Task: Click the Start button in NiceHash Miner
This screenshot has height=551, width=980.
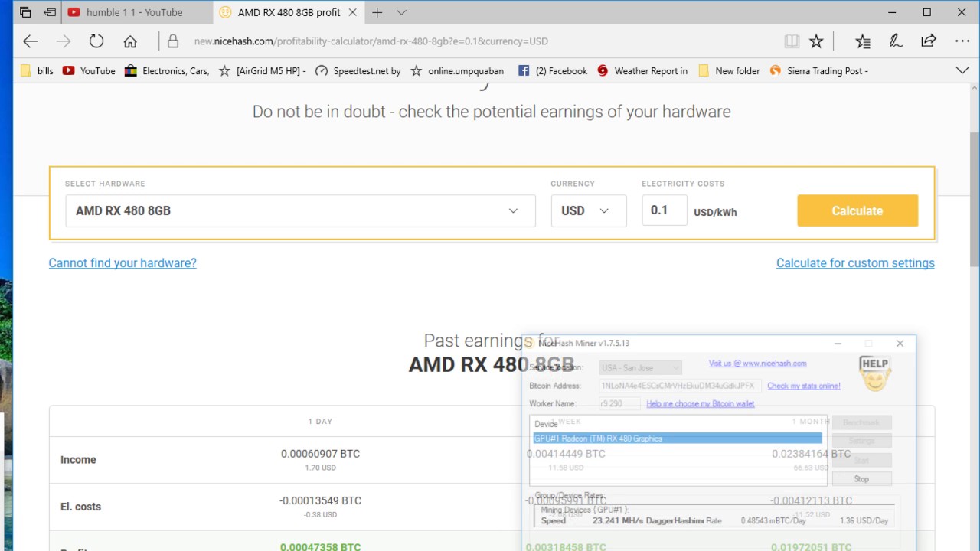Action: (x=861, y=460)
